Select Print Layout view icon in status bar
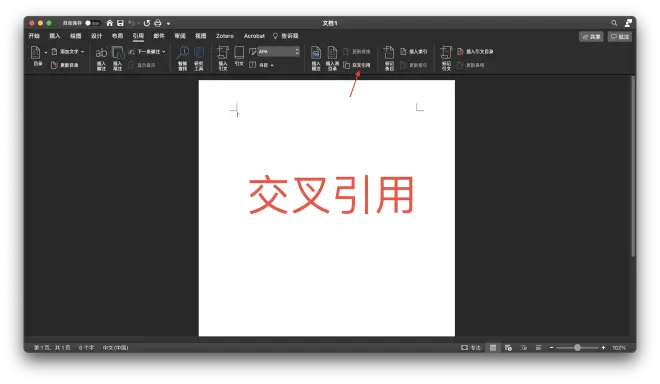Screen dimensions: 660x384 click(x=493, y=348)
